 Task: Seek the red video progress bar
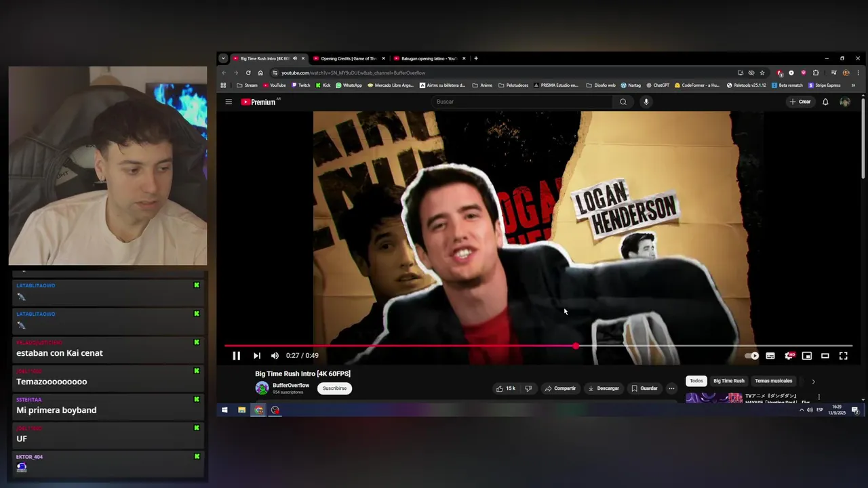pos(538,346)
